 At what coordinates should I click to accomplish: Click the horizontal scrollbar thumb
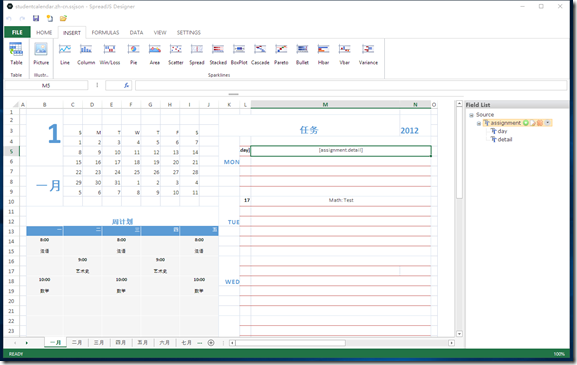(291, 343)
